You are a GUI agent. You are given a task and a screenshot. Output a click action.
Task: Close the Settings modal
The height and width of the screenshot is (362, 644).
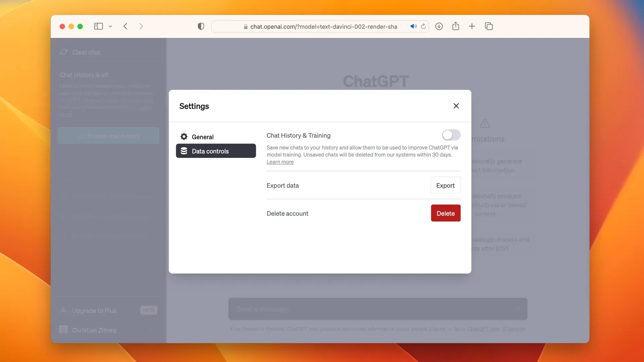click(x=455, y=106)
